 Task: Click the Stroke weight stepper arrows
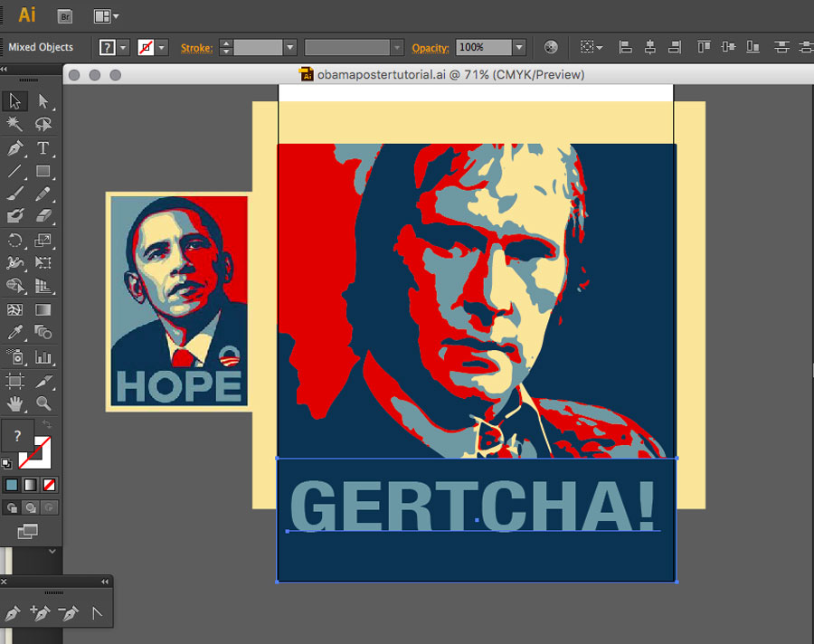(x=226, y=48)
